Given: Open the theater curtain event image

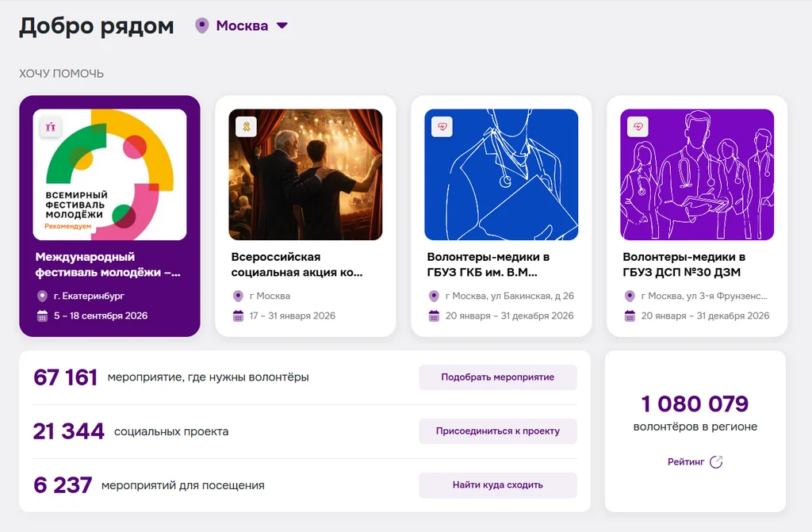Looking at the screenshot, I should [305, 174].
